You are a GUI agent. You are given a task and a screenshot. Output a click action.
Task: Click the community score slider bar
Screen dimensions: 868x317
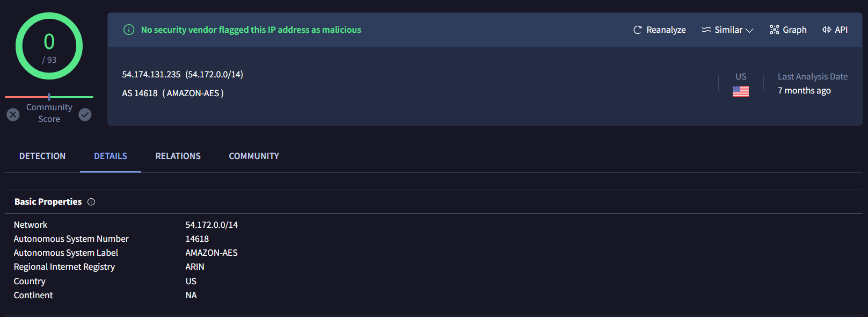pyautogui.click(x=49, y=97)
